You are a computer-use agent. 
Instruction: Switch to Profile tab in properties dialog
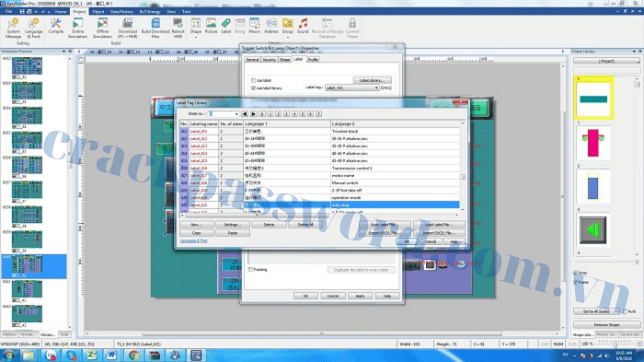point(313,60)
